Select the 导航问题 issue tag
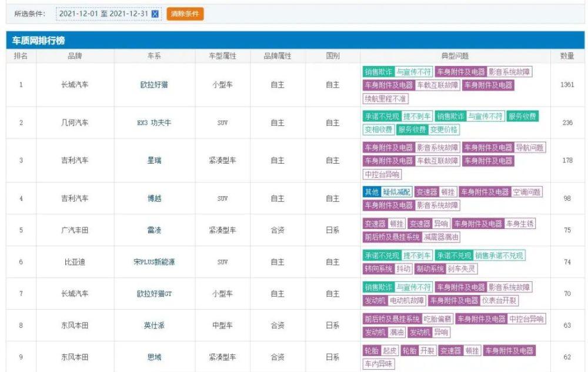 [530, 148]
